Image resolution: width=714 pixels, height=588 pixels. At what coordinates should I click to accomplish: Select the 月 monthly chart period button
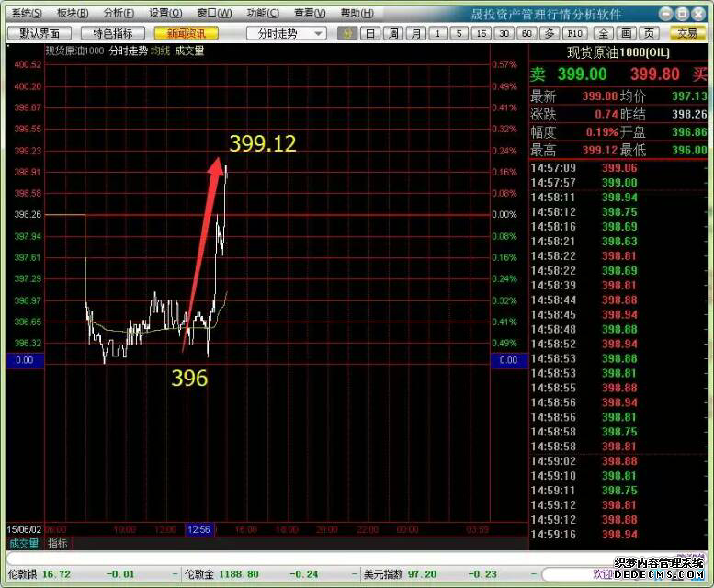coord(416,33)
